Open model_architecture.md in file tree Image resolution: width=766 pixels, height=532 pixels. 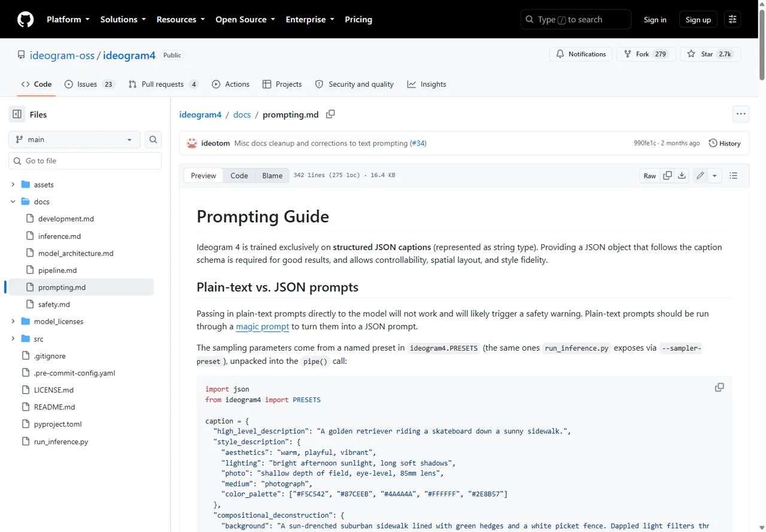pyautogui.click(x=75, y=253)
